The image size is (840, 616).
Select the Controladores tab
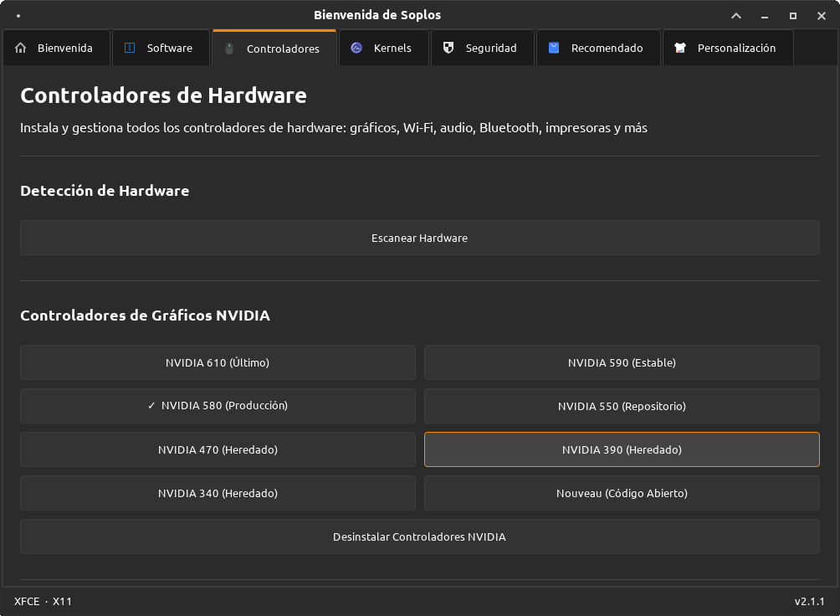click(274, 49)
